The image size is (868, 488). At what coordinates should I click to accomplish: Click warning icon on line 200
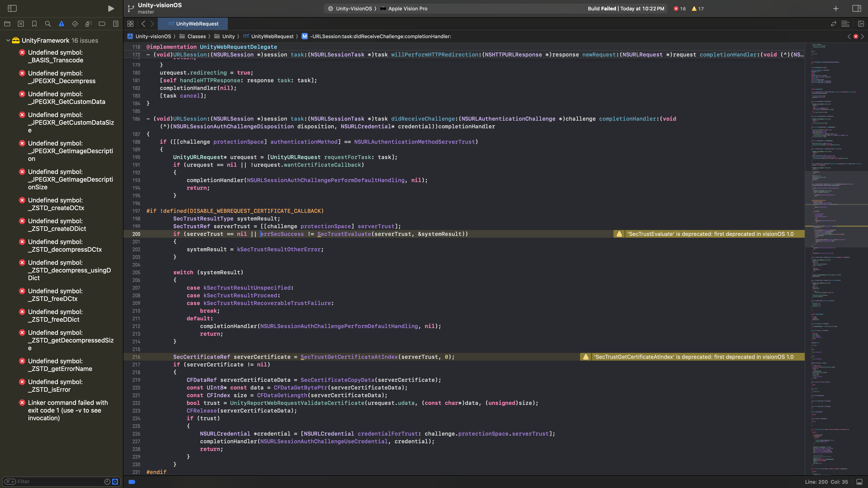coord(619,234)
